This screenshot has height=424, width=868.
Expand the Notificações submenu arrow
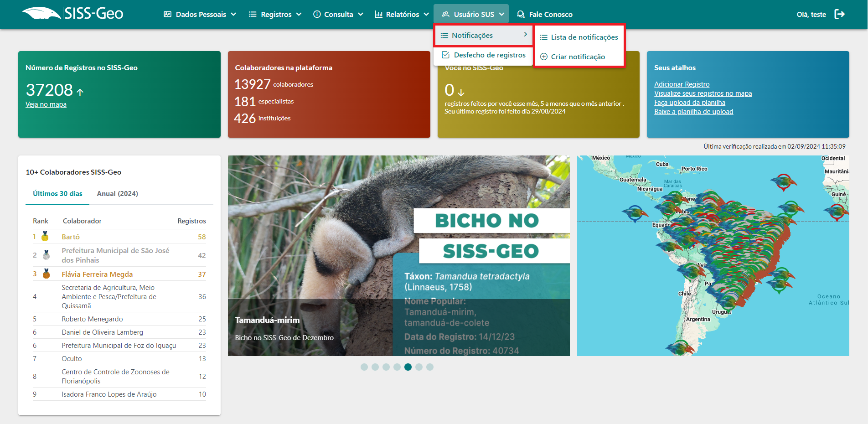525,35
